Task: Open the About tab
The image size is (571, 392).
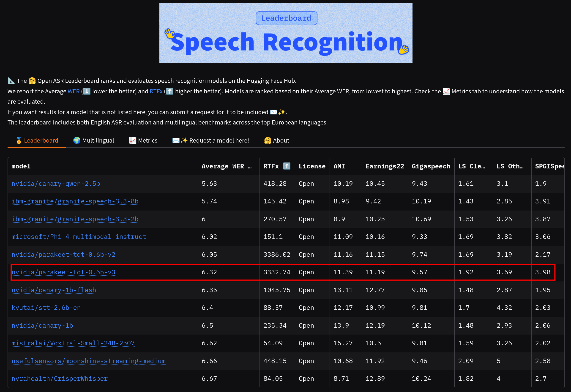Action: 276,141
